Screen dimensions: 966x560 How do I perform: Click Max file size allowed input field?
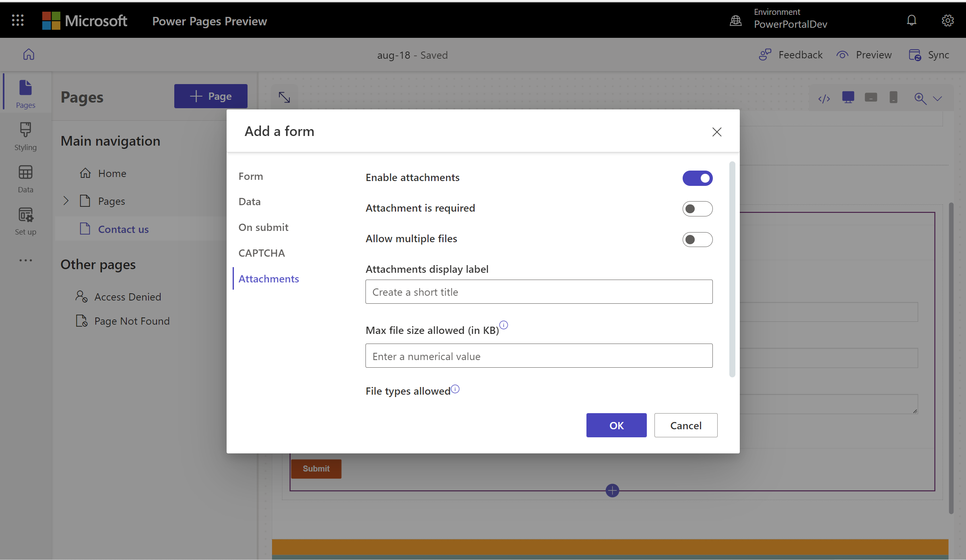(539, 355)
